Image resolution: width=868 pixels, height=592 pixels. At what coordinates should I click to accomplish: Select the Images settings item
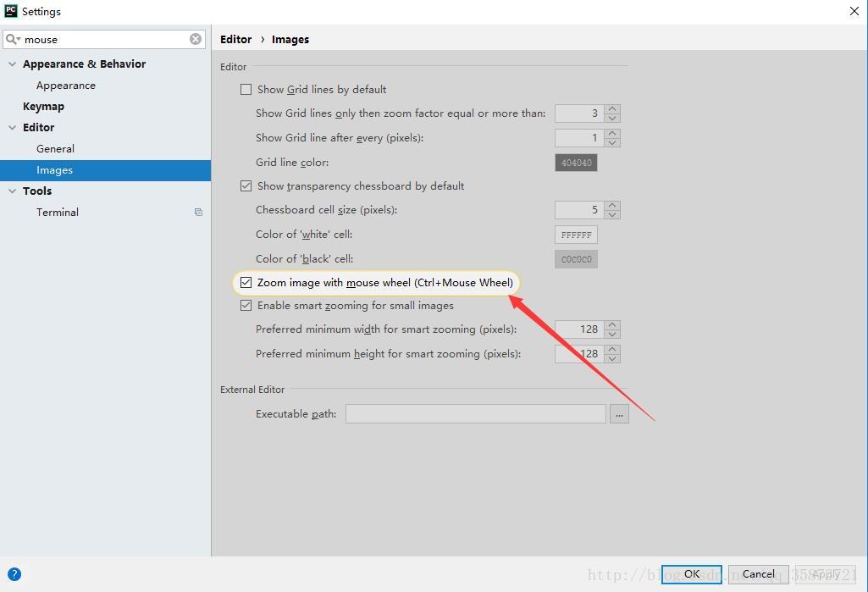[105, 170]
